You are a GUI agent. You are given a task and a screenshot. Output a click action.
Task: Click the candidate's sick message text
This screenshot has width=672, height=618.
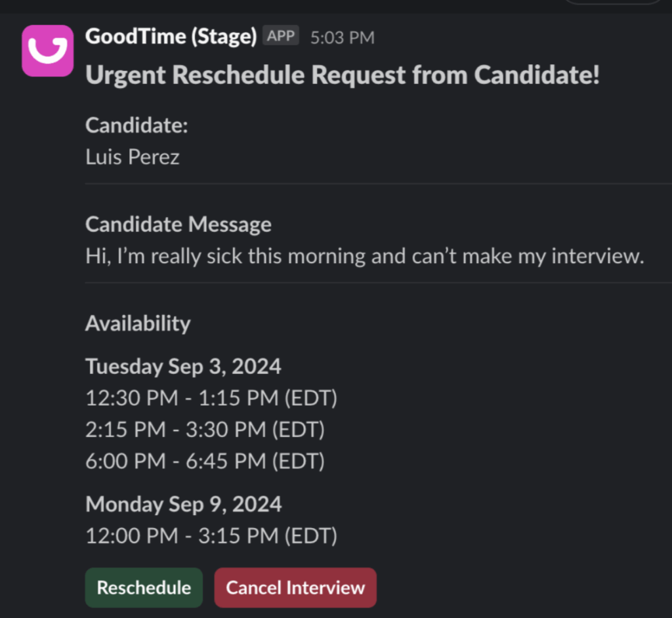[364, 256]
